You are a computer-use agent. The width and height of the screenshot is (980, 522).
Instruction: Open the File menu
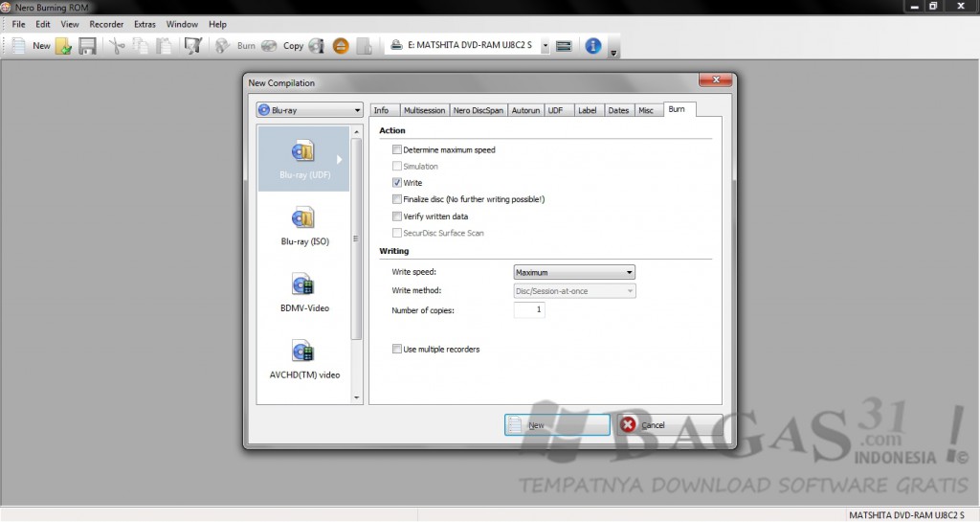[x=19, y=24]
